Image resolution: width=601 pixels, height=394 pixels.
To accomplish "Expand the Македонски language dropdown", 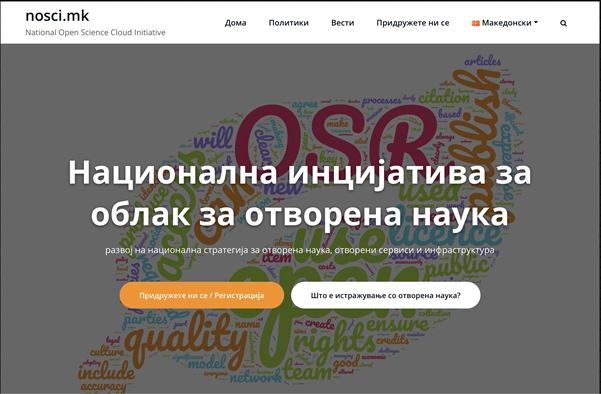I will (505, 23).
